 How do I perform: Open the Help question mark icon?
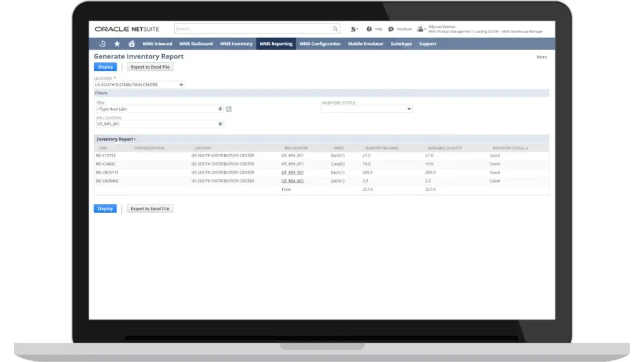tap(369, 29)
